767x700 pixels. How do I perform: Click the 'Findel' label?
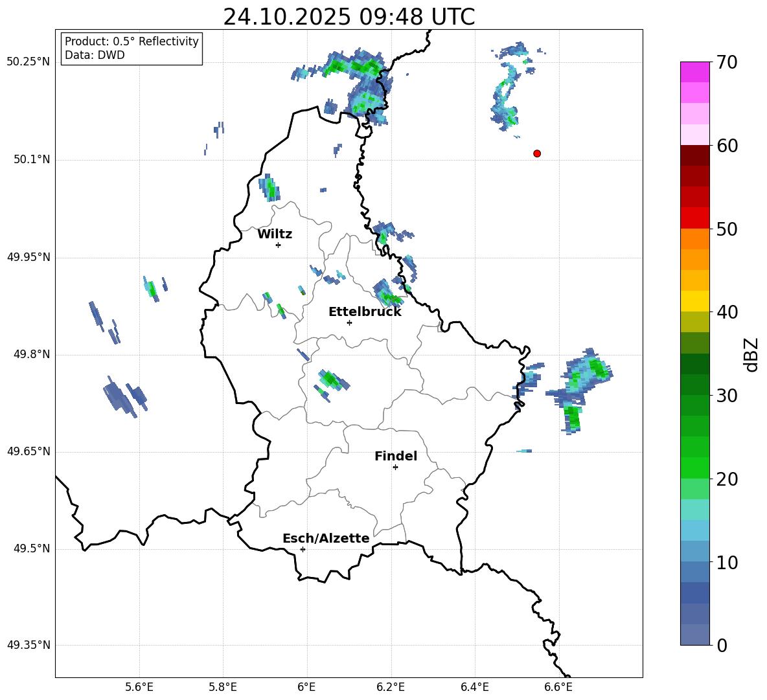(x=396, y=456)
